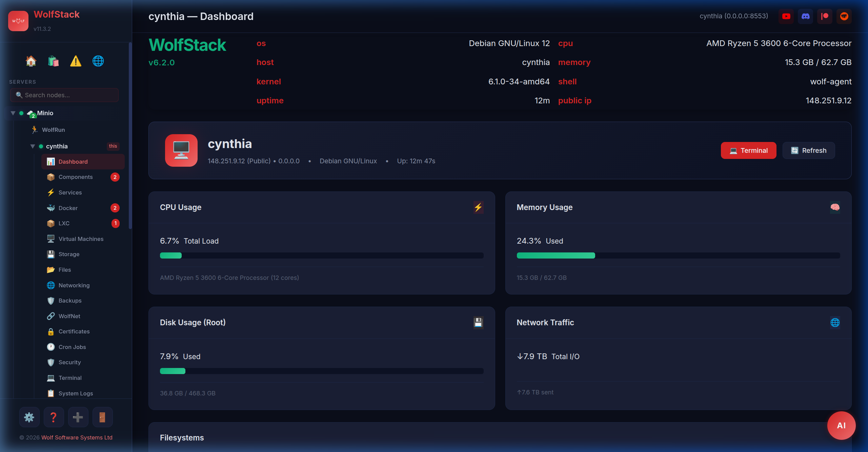Click the cynthia (0.0.0.0:8553) header text
This screenshot has width=868, height=452.
[734, 16]
